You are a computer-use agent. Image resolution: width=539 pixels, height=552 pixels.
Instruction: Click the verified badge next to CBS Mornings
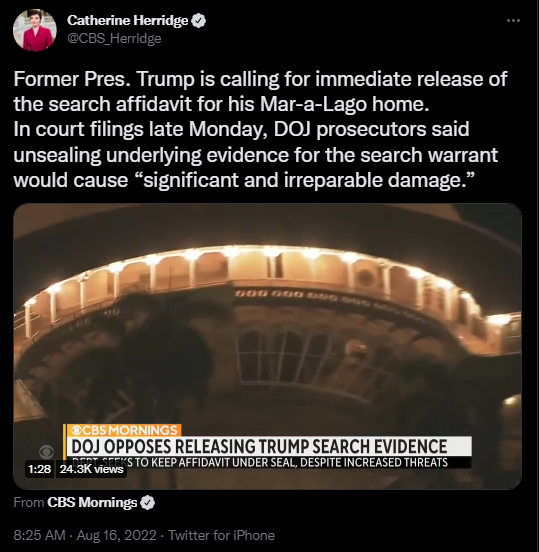pyautogui.click(x=148, y=503)
